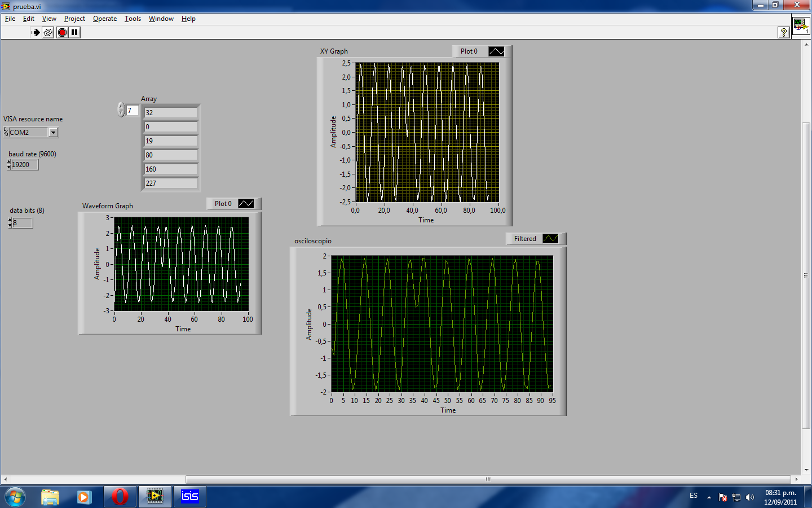Open the View menu
Screen dimensions: 812x508
(x=49, y=19)
